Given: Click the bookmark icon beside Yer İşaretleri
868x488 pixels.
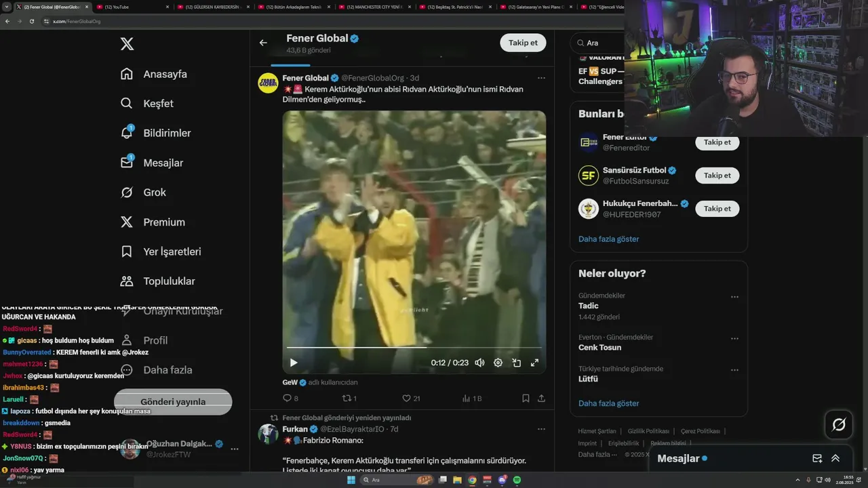Looking at the screenshot, I should coord(127,251).
